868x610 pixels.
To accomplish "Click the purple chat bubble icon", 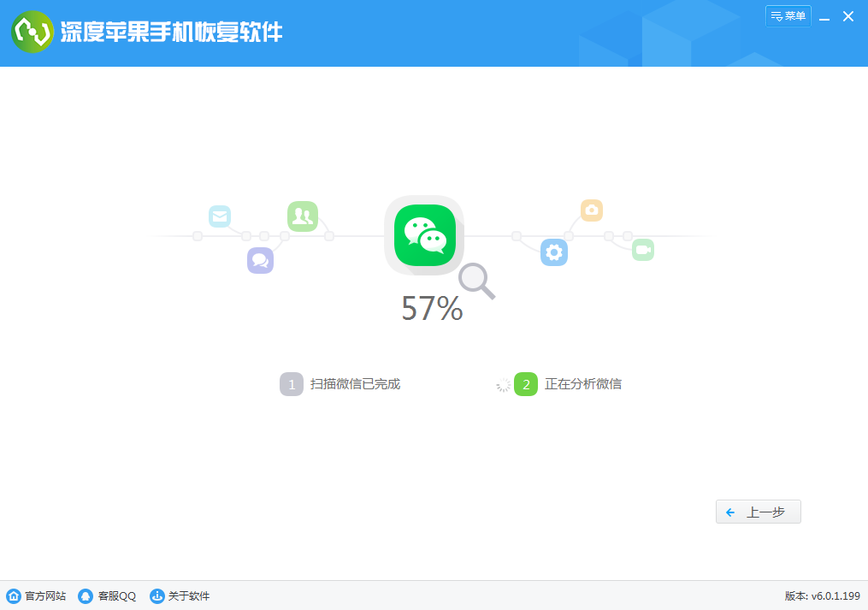I will (x=260, y=260).
